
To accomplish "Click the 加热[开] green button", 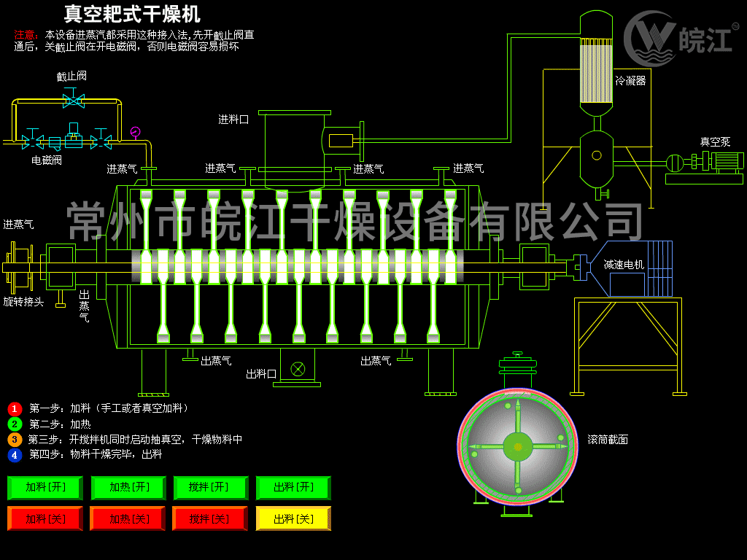I will 128,487.
